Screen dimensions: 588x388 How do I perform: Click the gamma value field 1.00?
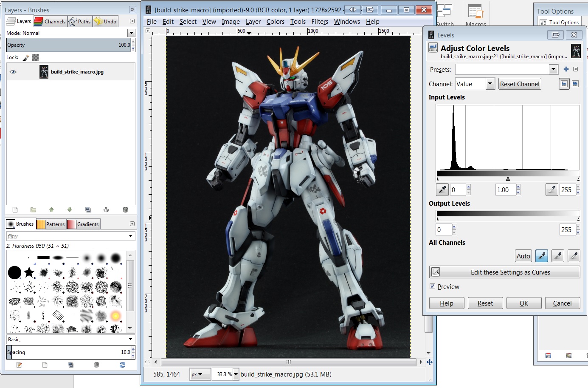[505, 190]
